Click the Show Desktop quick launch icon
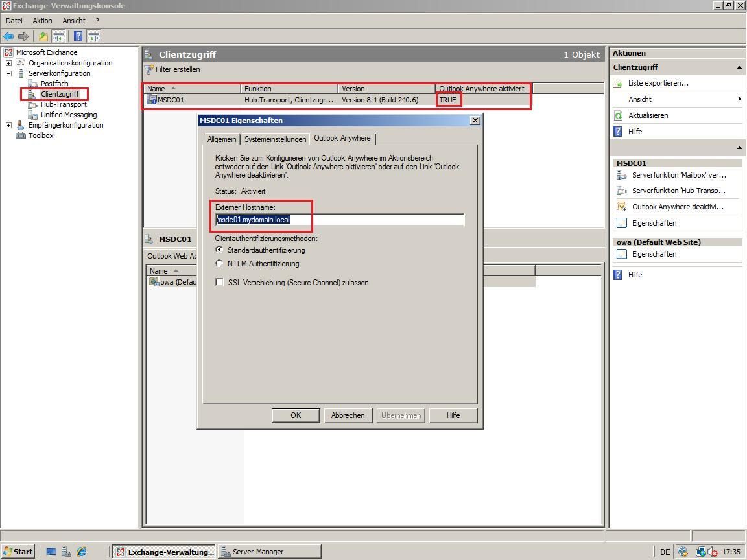Image resolution: width=747 pixels, height=560 pixels. 51,552
